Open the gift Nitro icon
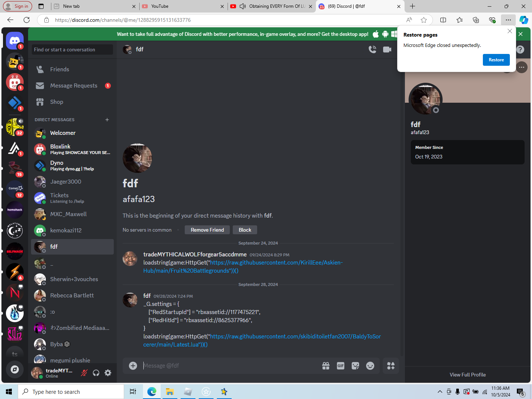The width and height of the screenshot is (532, 399). (326, 366)
